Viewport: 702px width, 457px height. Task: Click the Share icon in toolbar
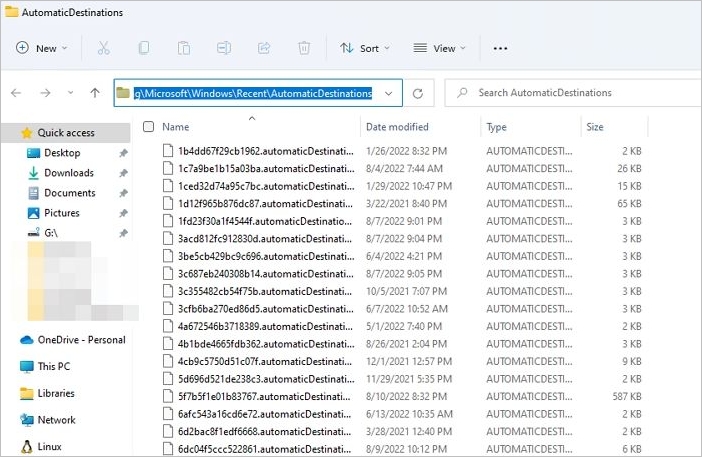coord(264,48)
